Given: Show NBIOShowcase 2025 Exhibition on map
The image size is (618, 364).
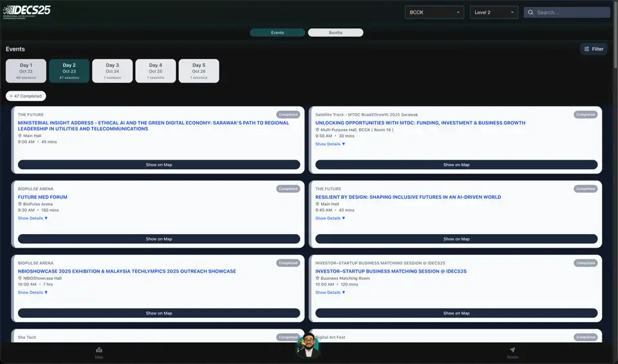Looking at the screenshot, I should [159, 313].
